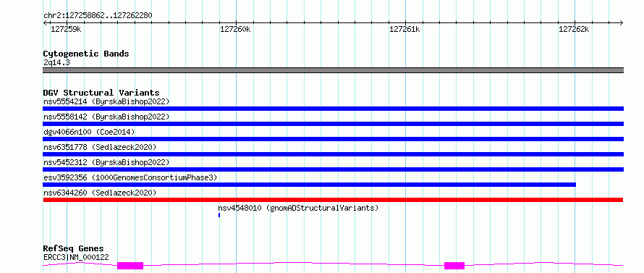Select the blue bar under nsv5558142
Image resolution: width=644 pixels, height=273 pixels.
click(x=333, y=124)
